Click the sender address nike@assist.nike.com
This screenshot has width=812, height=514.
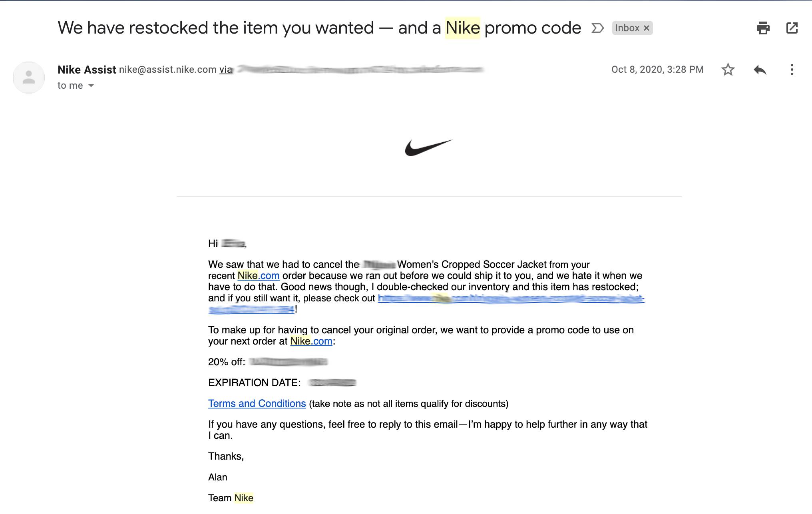(167, 70)
